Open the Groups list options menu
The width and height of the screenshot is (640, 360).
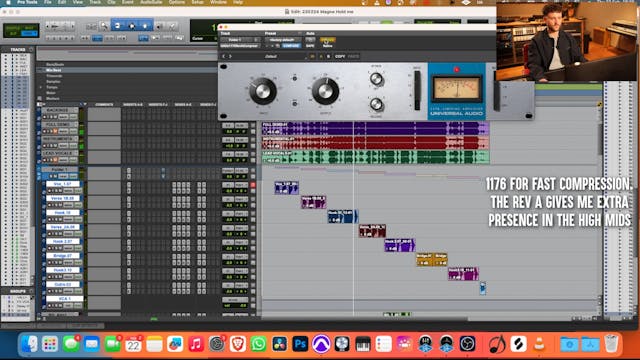(x=31, y=291)
